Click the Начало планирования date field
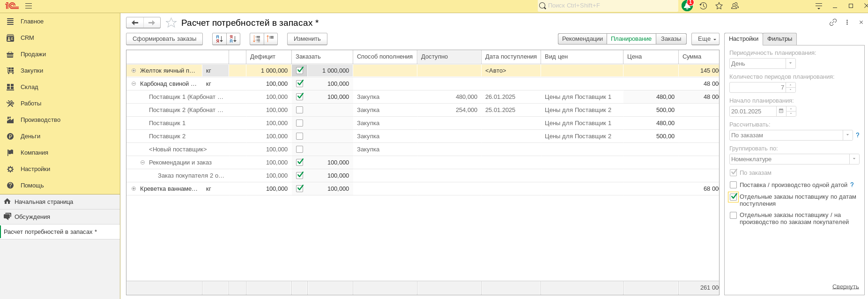 pyautogui.click(x=753, y=111)
